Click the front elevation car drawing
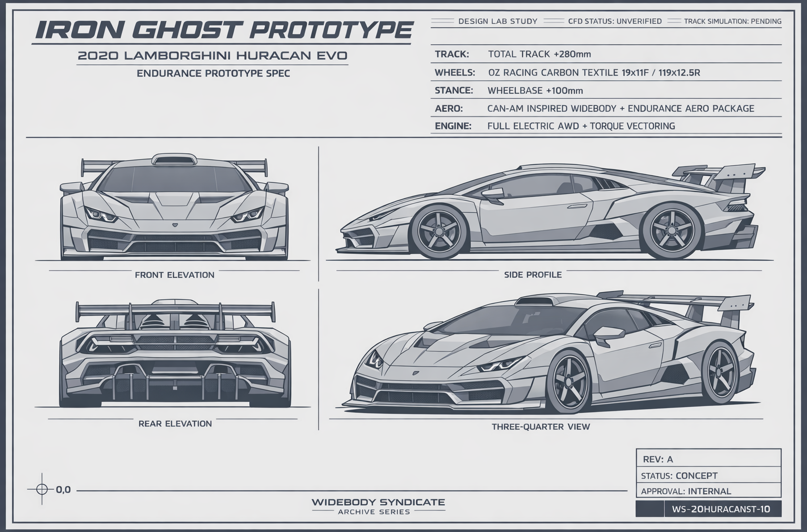This screenshot has height=532, width=807. (x=174, y=207)
